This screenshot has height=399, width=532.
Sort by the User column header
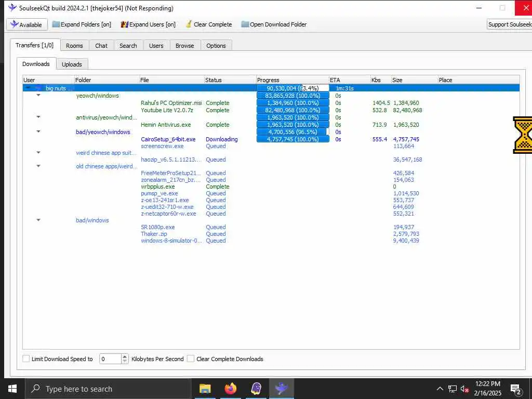pyautogui.click(x=48, y=80)
